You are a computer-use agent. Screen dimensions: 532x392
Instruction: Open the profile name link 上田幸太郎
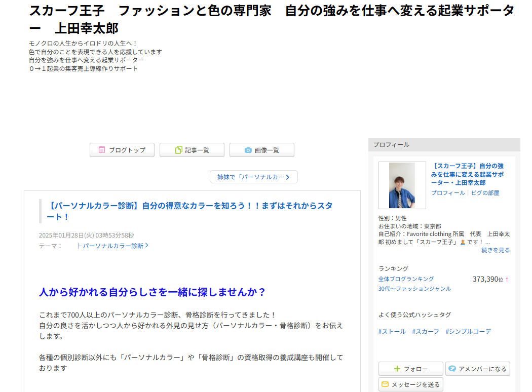[x=467, y=174]
